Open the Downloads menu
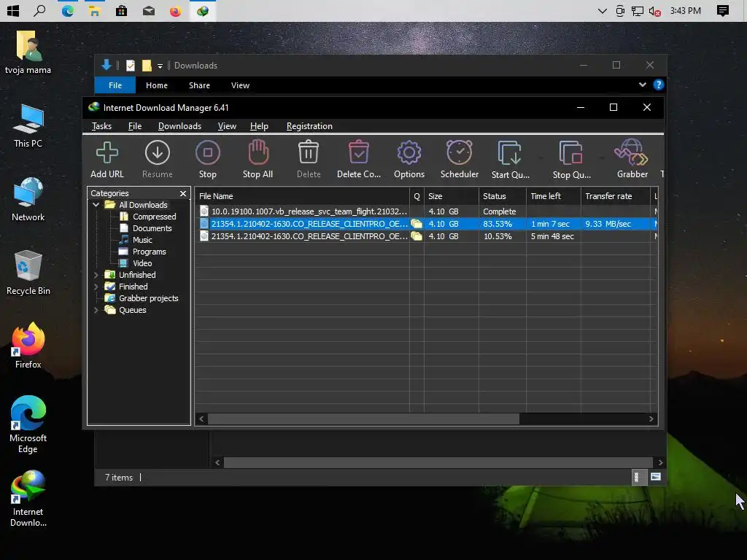This screenshot has height=560, width=747. [179, 126]
